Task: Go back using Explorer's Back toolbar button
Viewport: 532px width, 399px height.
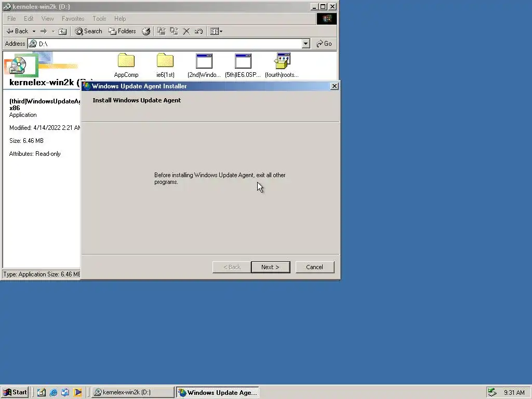Action: click(17, 31)
